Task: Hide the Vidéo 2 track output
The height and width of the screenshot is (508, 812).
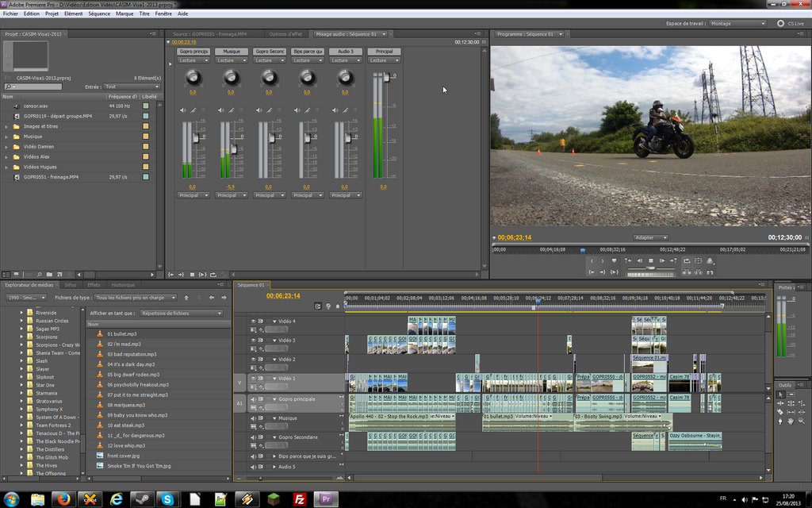Action: (253, 360)
